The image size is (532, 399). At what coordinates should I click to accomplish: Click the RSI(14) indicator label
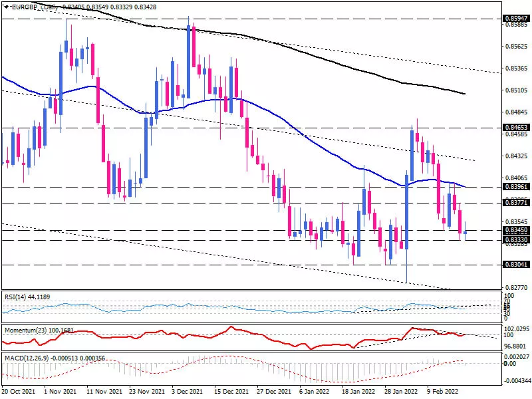click(27, 297)
